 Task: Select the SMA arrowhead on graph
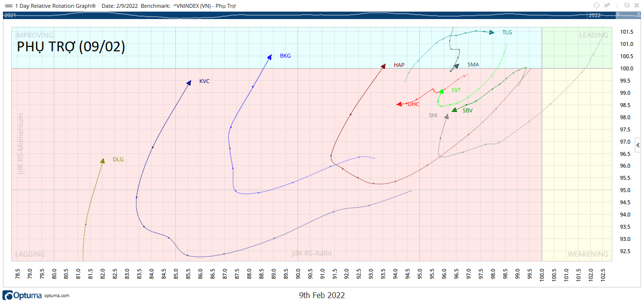click(x=456, y=66)
